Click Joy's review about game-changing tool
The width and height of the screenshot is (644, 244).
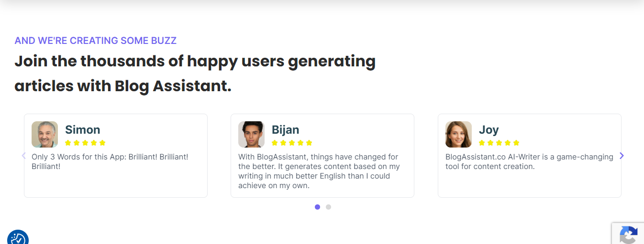[x=529, y=161]
